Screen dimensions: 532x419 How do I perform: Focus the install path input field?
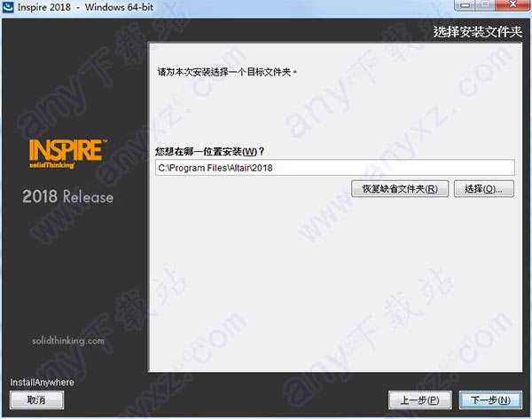click(335, 168)
